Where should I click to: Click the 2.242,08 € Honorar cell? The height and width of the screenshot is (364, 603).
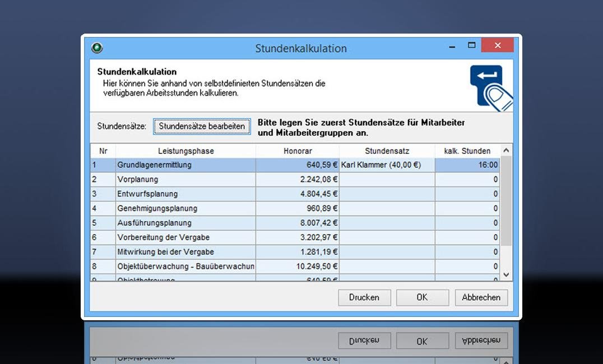[x=298, y=180]
